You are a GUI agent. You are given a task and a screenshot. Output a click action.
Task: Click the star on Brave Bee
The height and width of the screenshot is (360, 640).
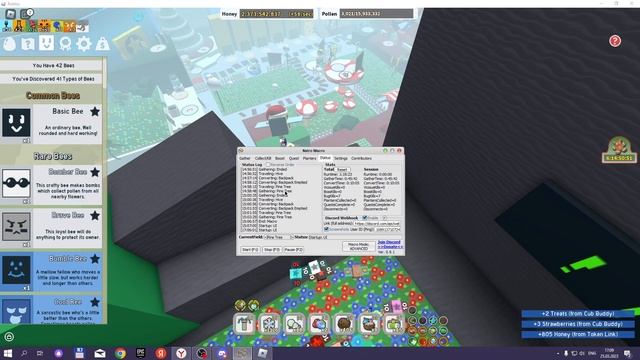95,215
